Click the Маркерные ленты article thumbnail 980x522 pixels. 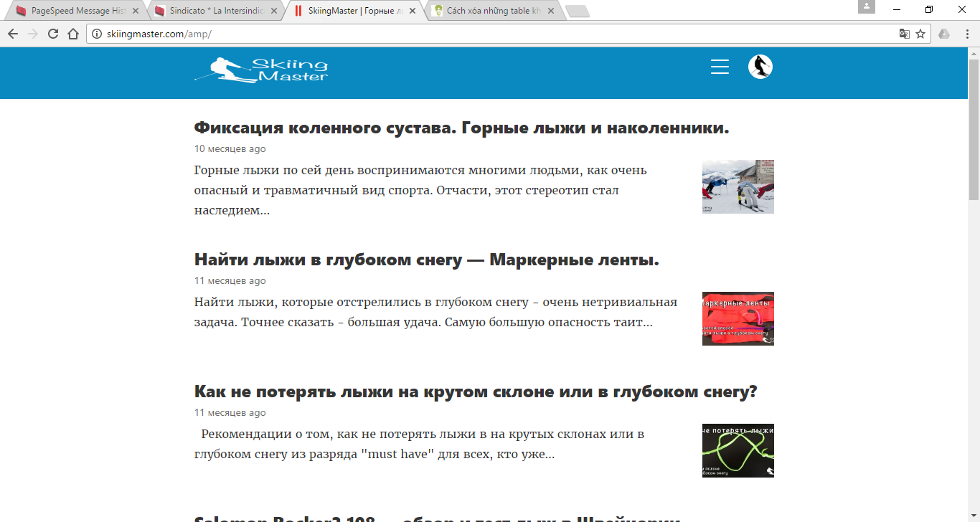[738, 318]
